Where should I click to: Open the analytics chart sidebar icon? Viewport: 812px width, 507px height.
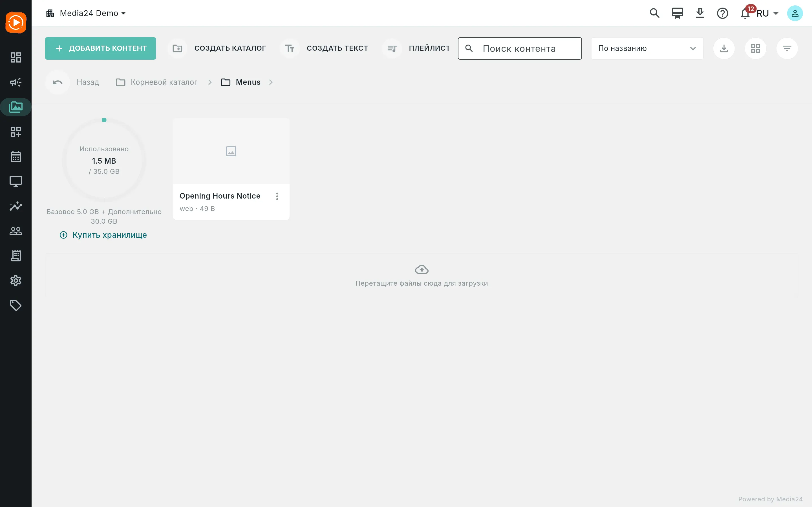pyautogui.click(x=16, y=206)
